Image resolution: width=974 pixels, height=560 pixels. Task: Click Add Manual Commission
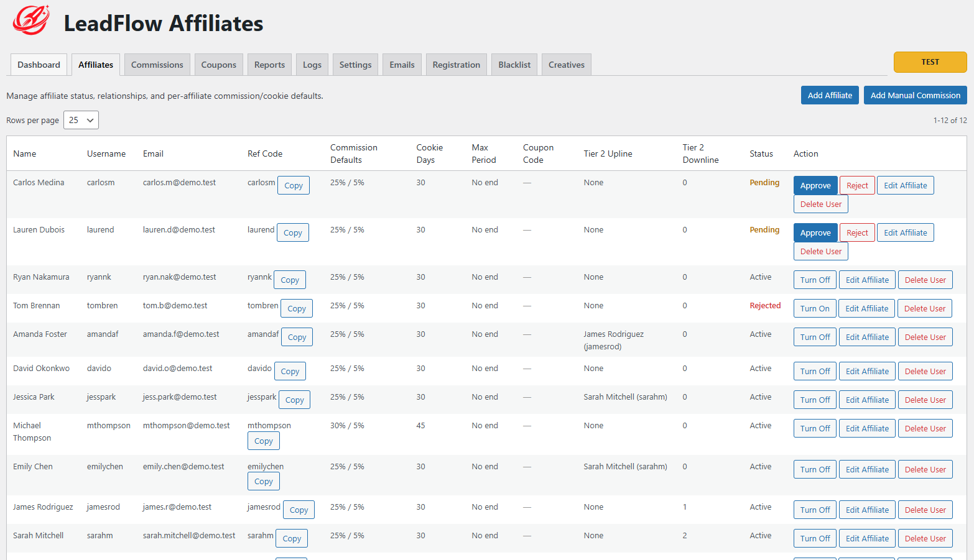coord(915,95)
